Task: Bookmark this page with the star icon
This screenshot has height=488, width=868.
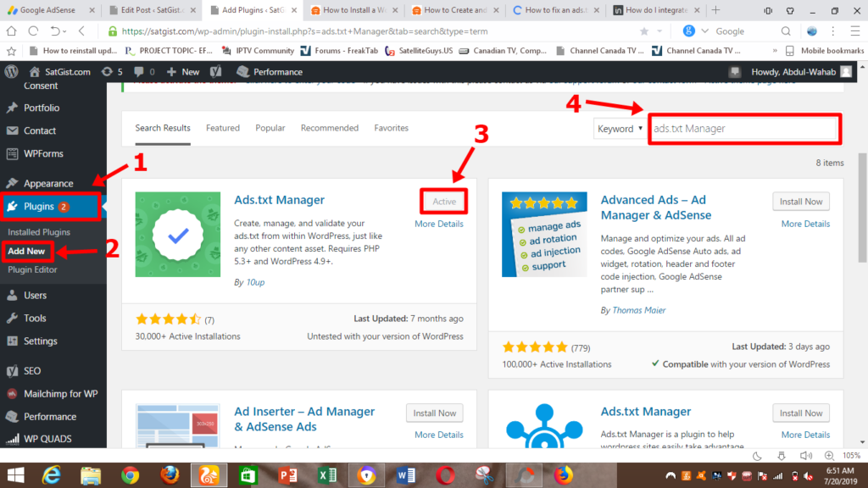Action: click(x=644, y=31)
